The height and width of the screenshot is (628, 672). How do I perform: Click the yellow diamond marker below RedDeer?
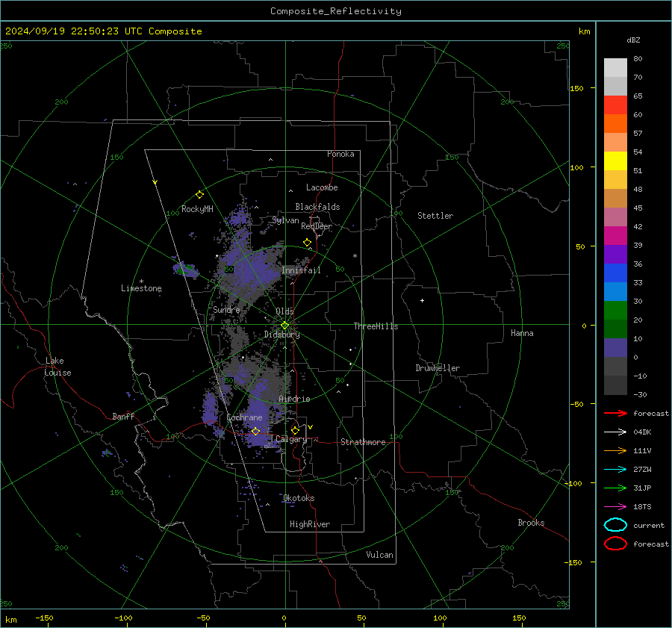pos(308,243)
